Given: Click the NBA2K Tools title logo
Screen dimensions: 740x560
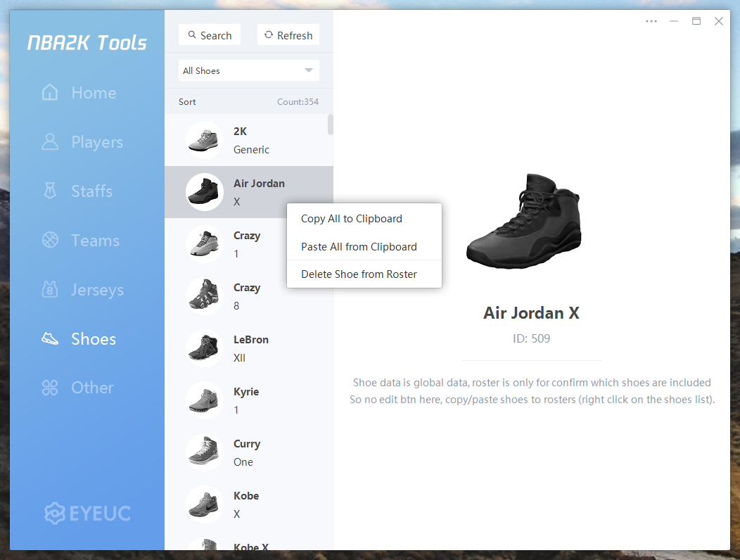Looking at the screenshot, I should [x=87, y=42].
